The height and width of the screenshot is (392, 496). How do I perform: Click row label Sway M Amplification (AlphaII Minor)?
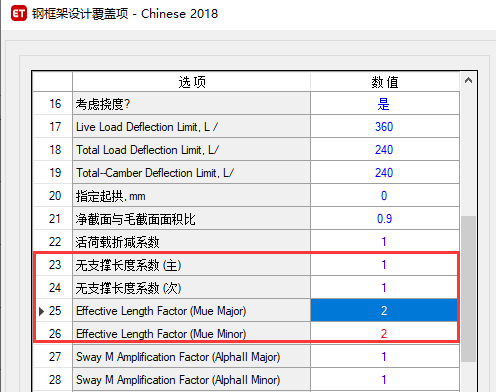click(191, 380)
